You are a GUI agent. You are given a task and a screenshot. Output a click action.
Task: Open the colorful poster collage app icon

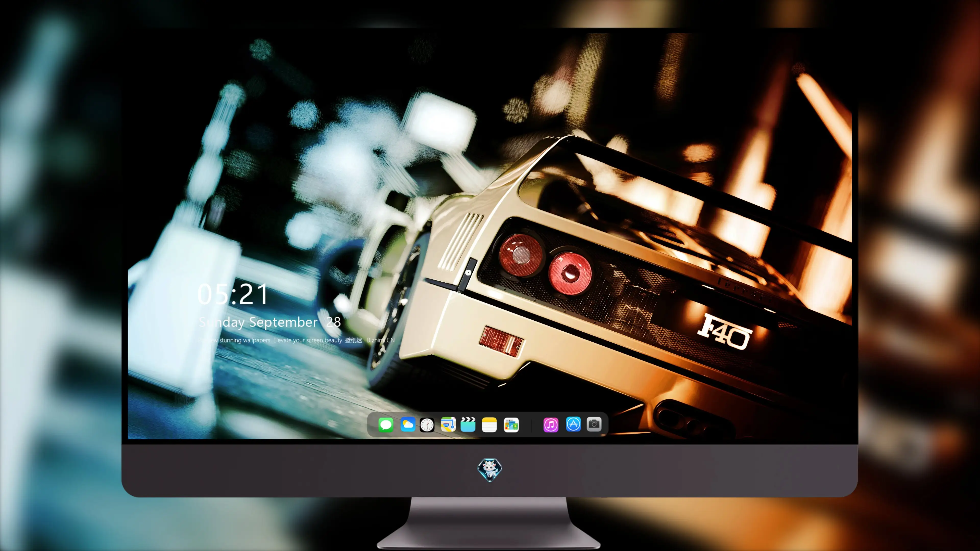pyautogui.click(x=511, y=425)
